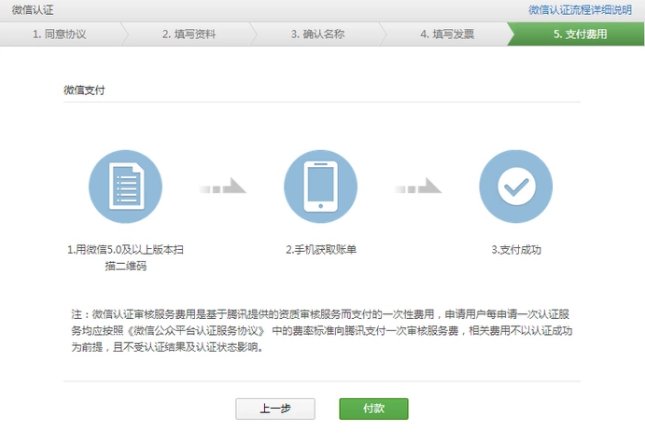The width and height of the screenshot is (645, 437).
Task: Click the 付款 green button
Action: pyautogui.click(x=374, y=409)
